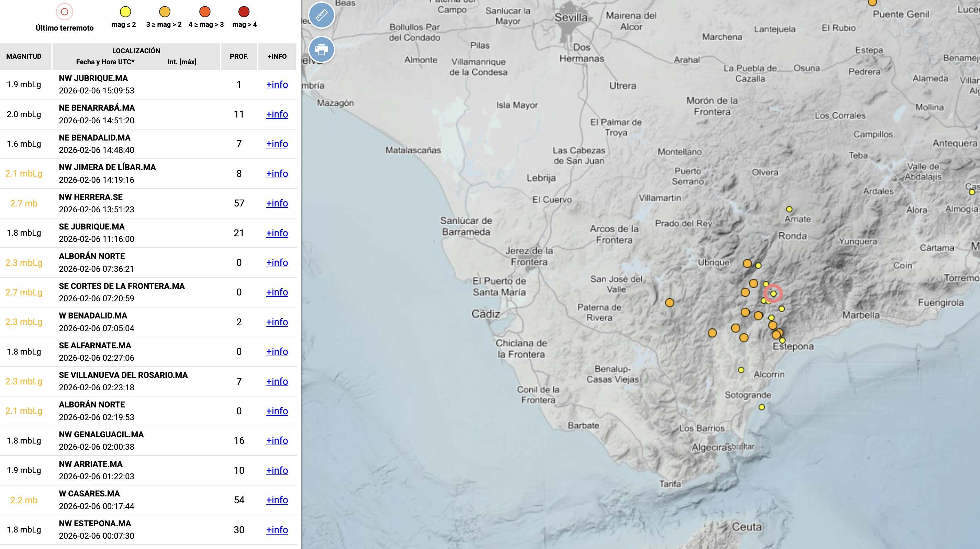Viewport: 980px width, 549px height.
Task: Click the yellow mag ≤ 2 legend circle
Action: pyautogui.click(x=125, y=12)
